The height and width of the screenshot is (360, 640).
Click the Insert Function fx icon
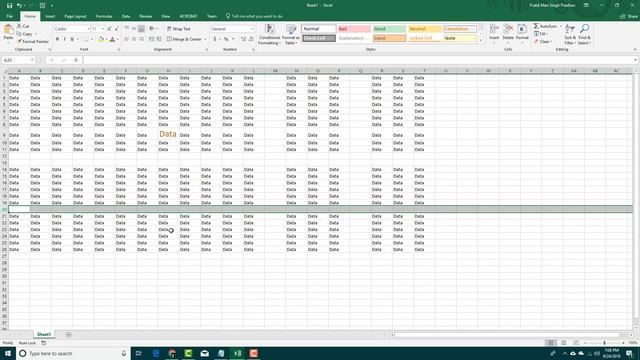click(x=76, y=60)
